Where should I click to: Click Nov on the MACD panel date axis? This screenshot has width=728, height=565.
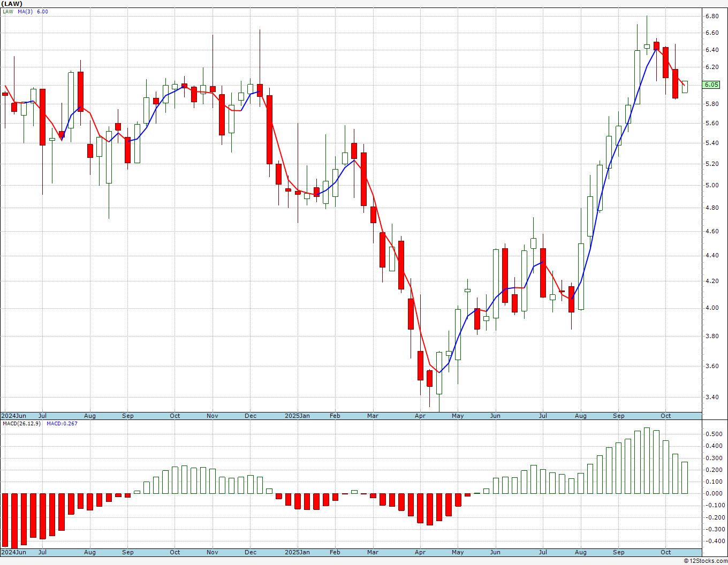[x=213, y=552]
